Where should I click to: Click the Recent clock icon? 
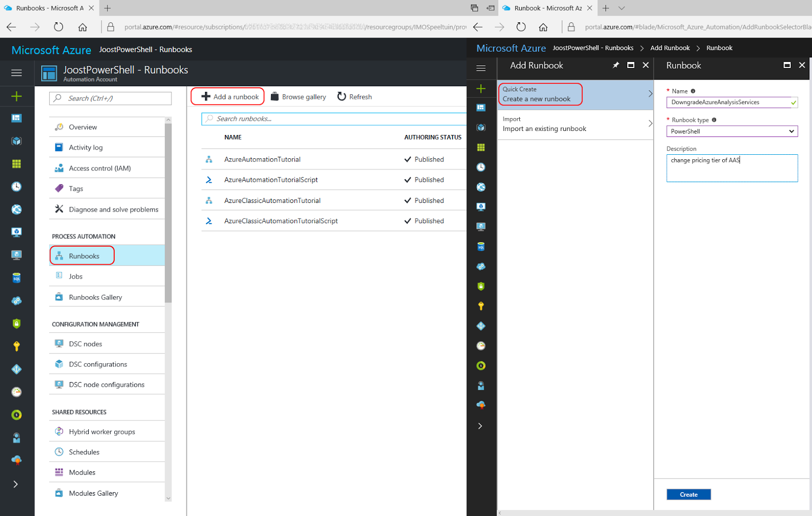[17, 186]
